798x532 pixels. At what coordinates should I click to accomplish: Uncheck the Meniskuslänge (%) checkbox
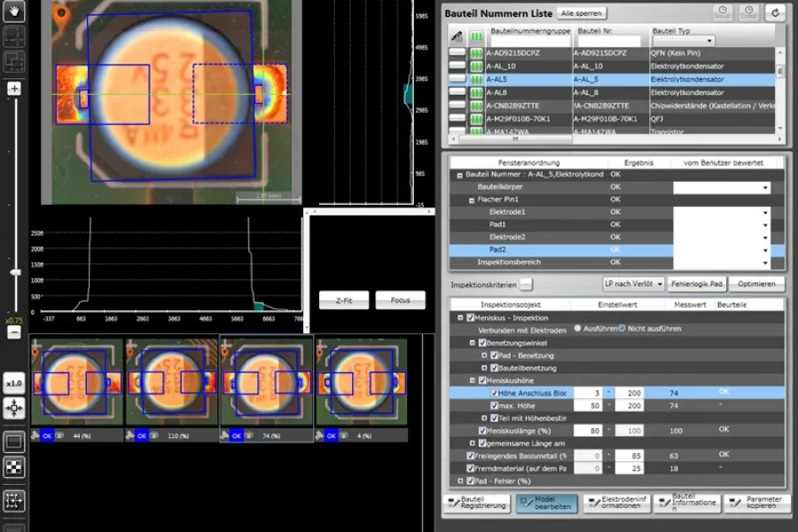[x=482, y=430]
